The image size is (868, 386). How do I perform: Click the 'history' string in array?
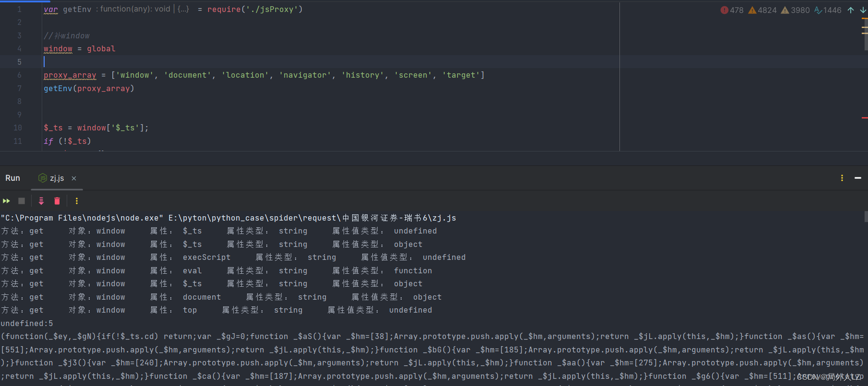click(x=363, y=75)
